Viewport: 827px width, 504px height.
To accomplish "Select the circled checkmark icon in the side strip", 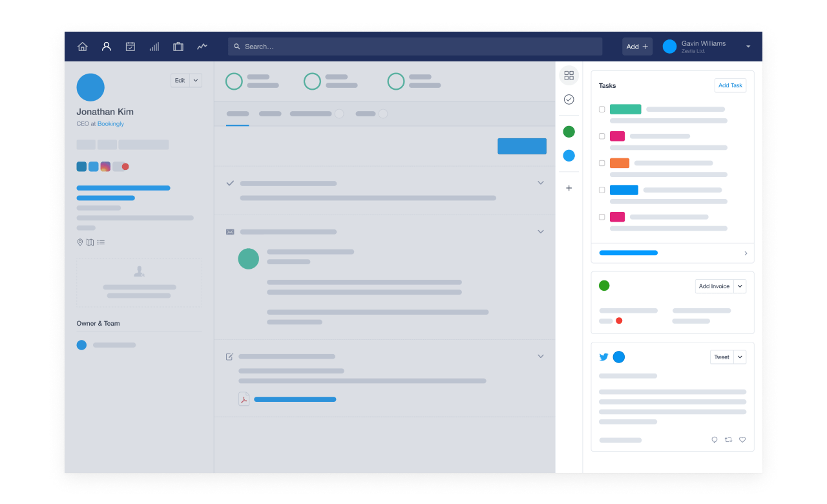I will coord(569,100).
